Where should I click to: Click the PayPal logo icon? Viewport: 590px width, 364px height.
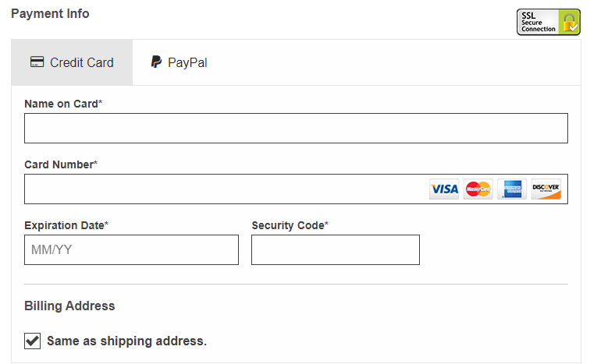[156, 62]
